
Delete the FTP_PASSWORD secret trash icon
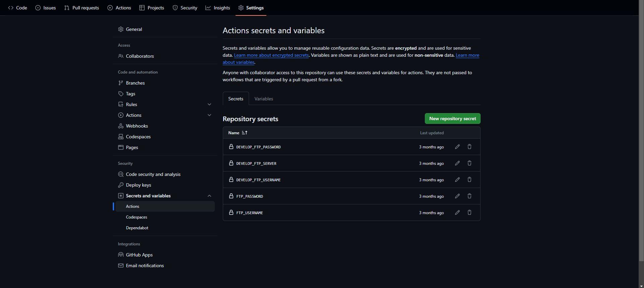pyautogui.click(x=469, y=196)
